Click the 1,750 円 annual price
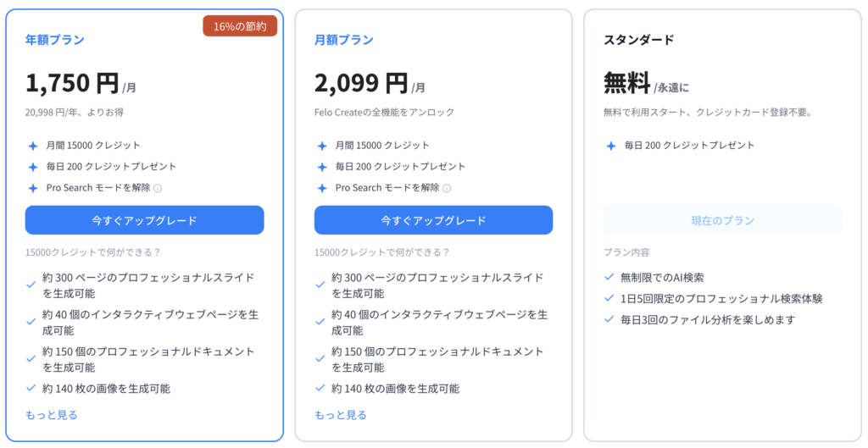The height and width of the screenshot is (448, 868). point(72,83)
